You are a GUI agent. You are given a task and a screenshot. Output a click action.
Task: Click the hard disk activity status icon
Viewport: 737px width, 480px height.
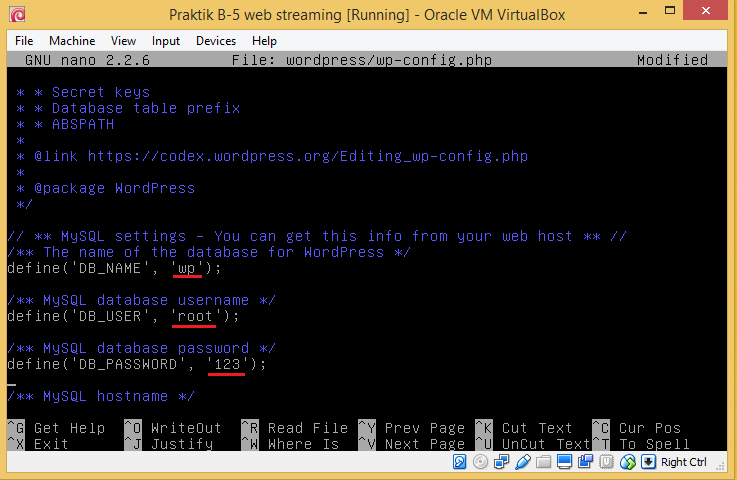tap(459, 462)
